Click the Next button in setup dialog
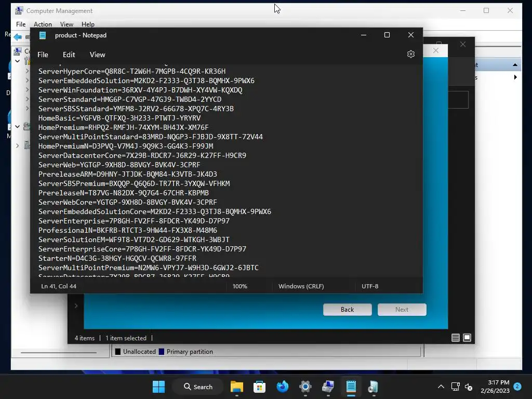Image resolution: width=532 pixels, height=399 pixels. tap(402, 310)
